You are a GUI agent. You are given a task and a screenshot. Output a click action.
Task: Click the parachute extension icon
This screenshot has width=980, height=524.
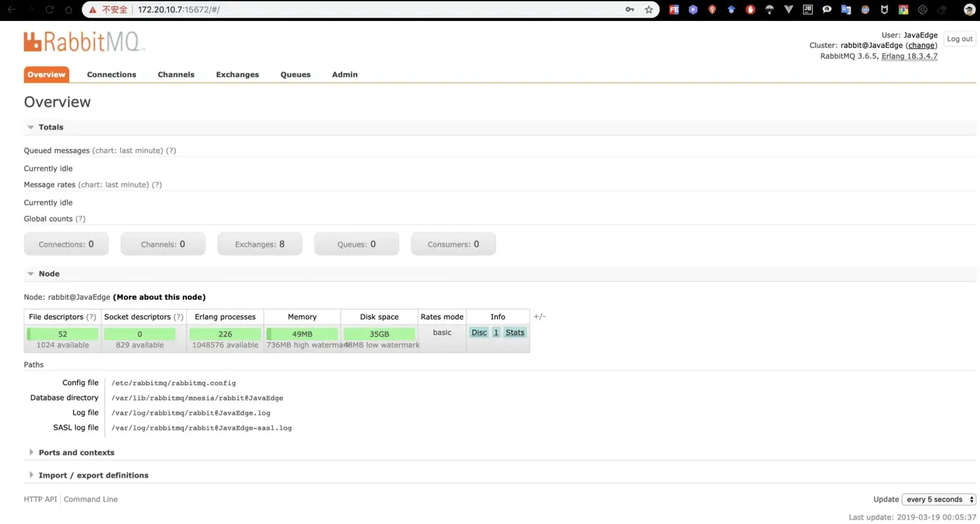point(769,10)
